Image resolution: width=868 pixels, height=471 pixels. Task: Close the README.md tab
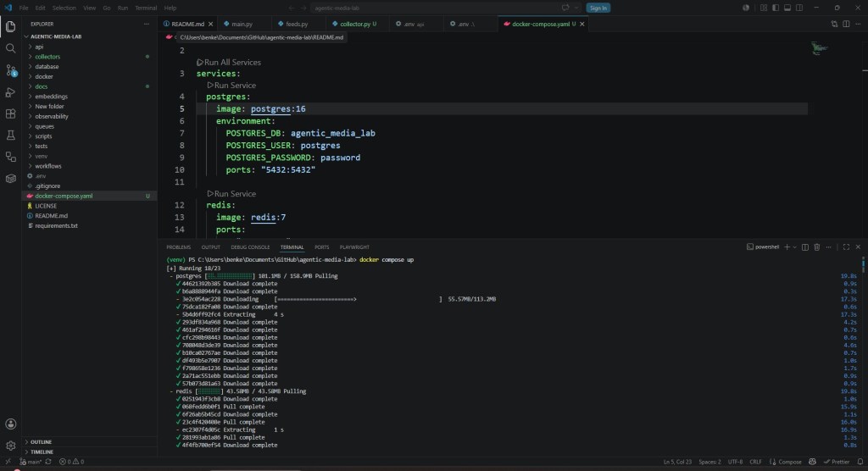[210, 24]
